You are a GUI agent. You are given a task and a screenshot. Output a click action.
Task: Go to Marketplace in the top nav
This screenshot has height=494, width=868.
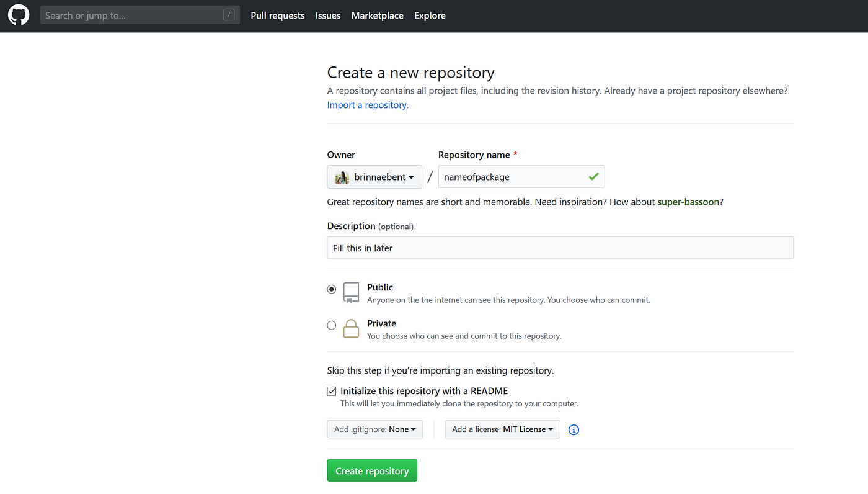pyautogui.click(x=378, y=16)
